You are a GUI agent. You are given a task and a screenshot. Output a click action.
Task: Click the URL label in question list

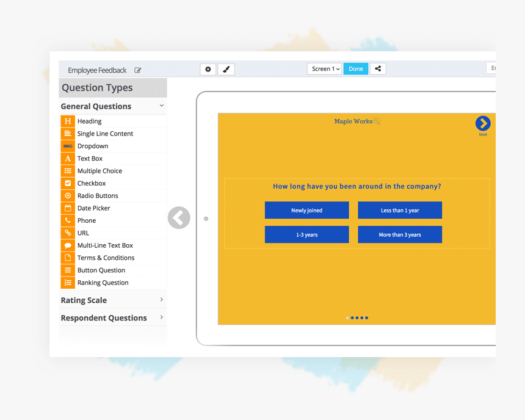tap(83, 233)
